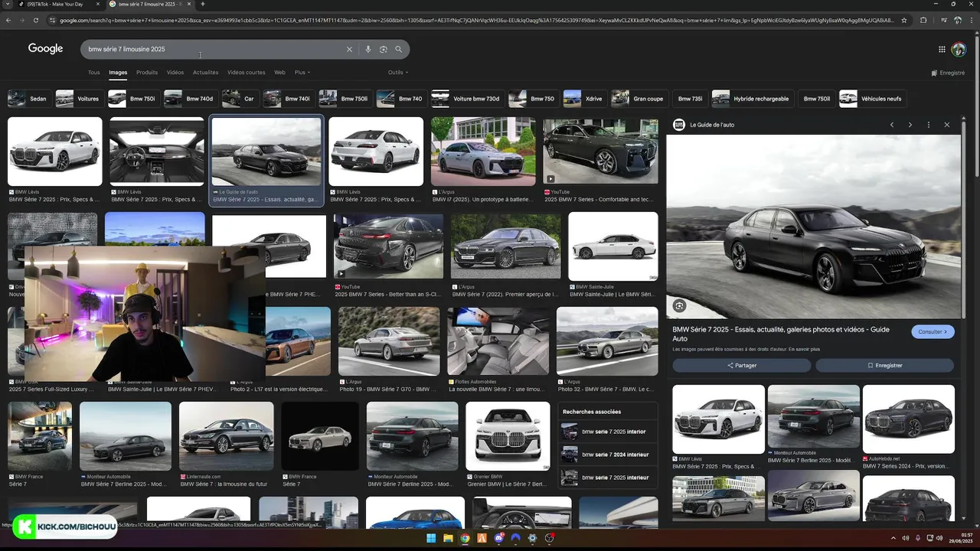Open Windows Start menu
This screenshot has height=551, width=980.
431,538
